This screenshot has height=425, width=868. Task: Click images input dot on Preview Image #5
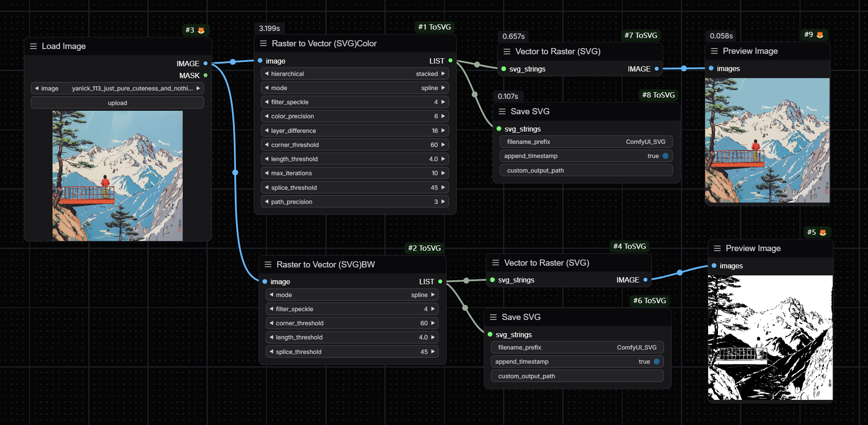pyautogui.click(x=714, y=266)
